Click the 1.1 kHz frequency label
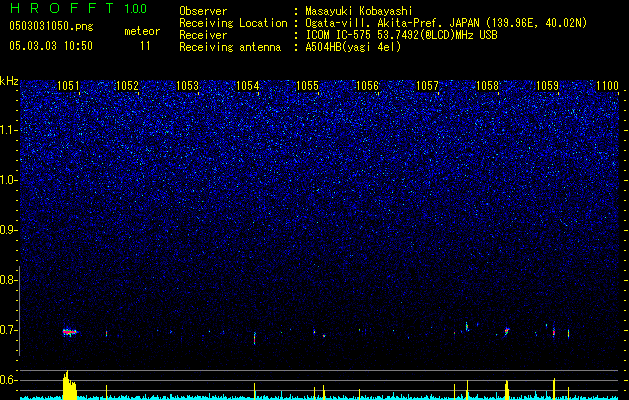The image size is (629, 400). click(8, 130)
